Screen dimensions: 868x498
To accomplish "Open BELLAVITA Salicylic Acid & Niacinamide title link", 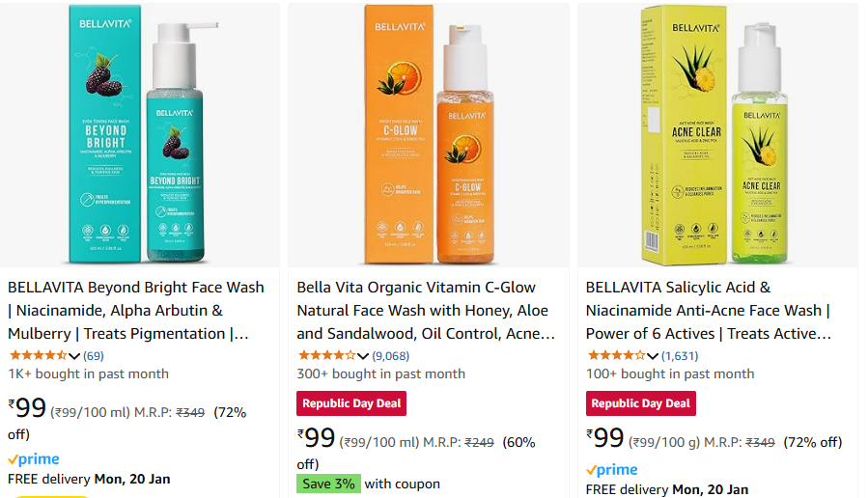I will (709, 311).
